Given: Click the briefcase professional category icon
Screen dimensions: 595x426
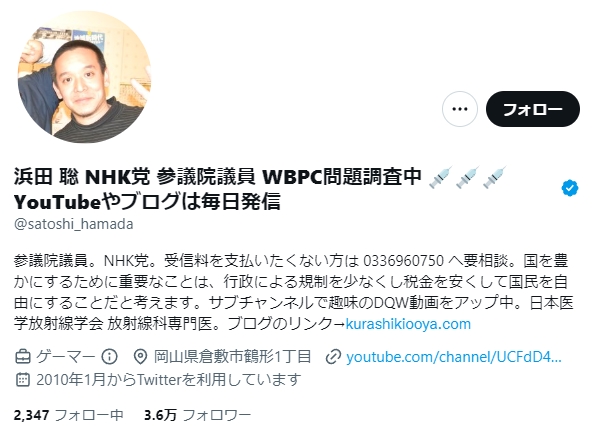Looking at the screenshot, I should pos(22,357).
